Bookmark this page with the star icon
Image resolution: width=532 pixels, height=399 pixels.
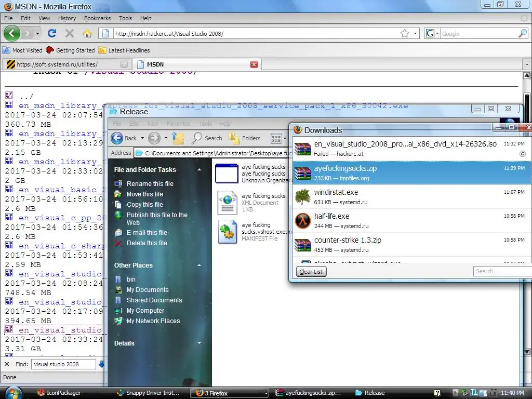pyautogui.click(x=404, y=33)
